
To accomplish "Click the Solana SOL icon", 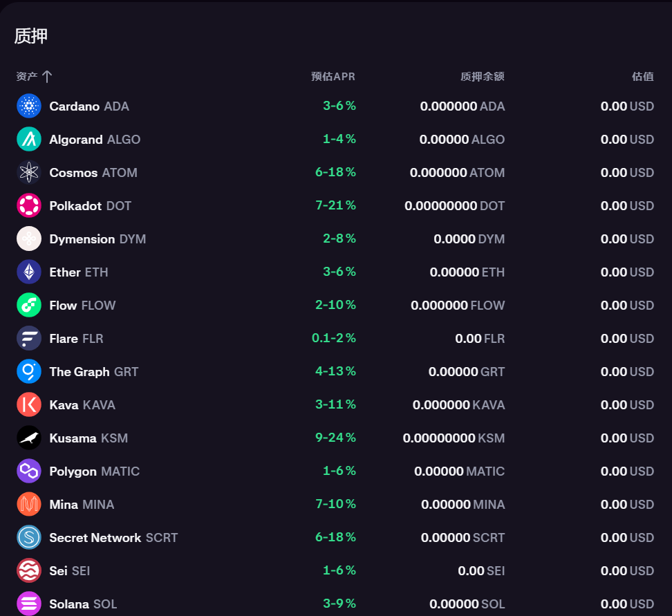I will pyautogui.click(x=29, y=604).
